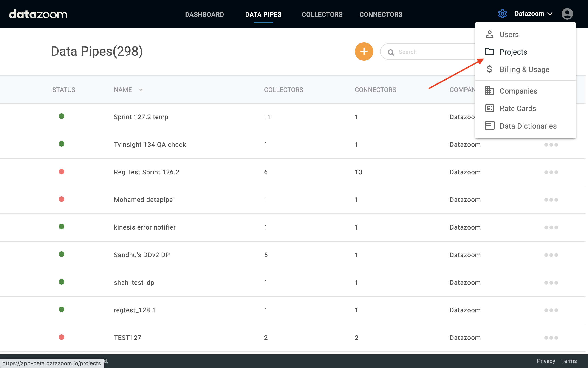
Task: Open the Connectors tab
Action: pos(381,14)
